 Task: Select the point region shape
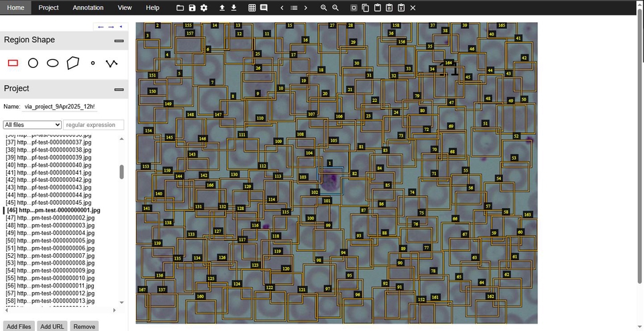click(93, 63)
